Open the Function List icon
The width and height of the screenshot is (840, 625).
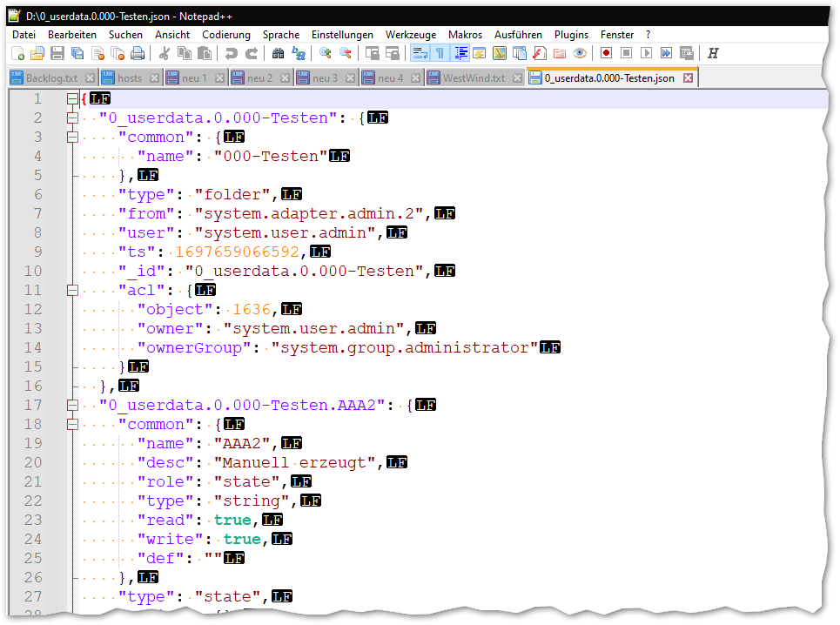click(x=540, y=54)
